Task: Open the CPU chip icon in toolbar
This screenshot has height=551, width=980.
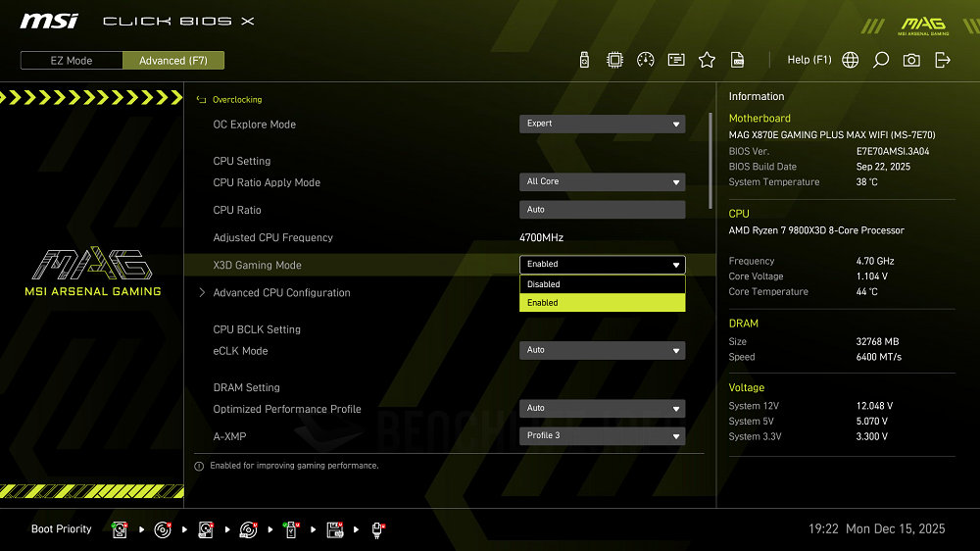Action: pos(614,60)
